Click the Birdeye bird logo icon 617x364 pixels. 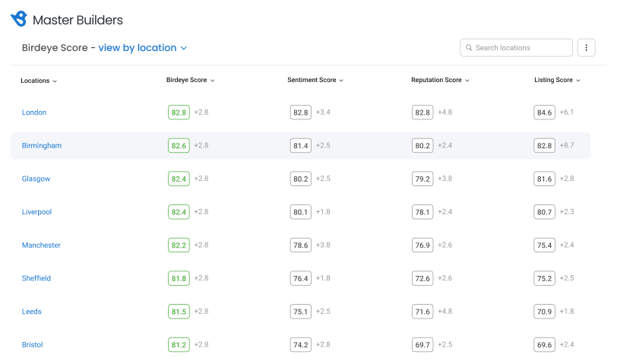(19, 19)
